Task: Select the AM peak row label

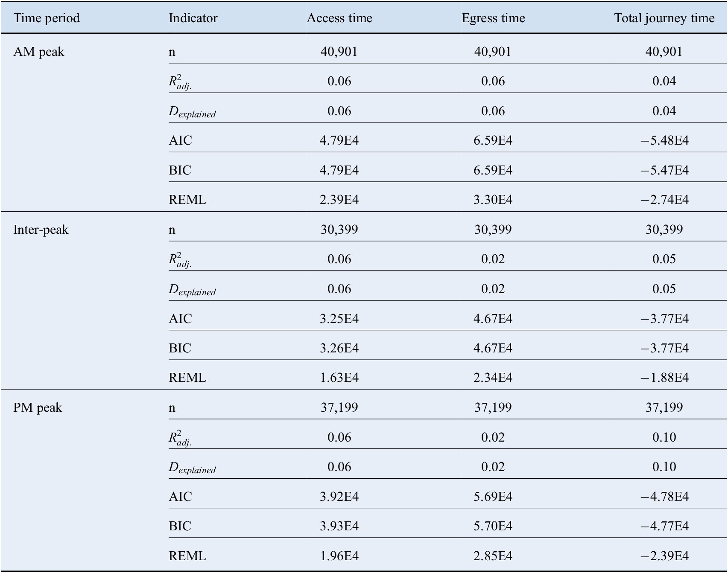Action: pyautogui.click(x=39, y=52)
